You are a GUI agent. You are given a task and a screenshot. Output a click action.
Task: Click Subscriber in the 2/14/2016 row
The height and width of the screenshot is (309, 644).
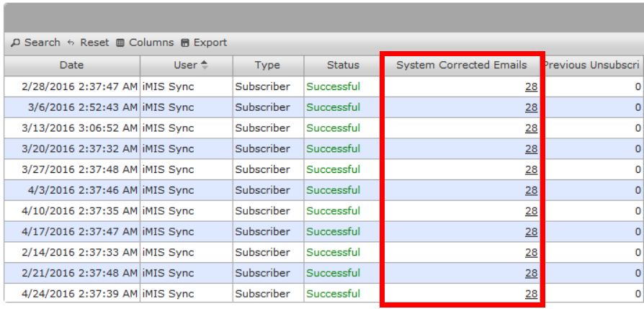(262, 252)
